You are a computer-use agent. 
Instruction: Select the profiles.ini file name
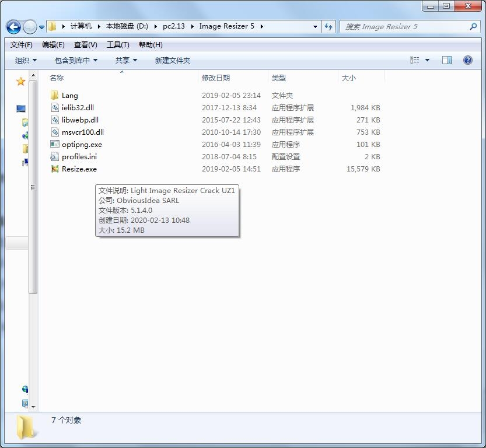[79, 157]
